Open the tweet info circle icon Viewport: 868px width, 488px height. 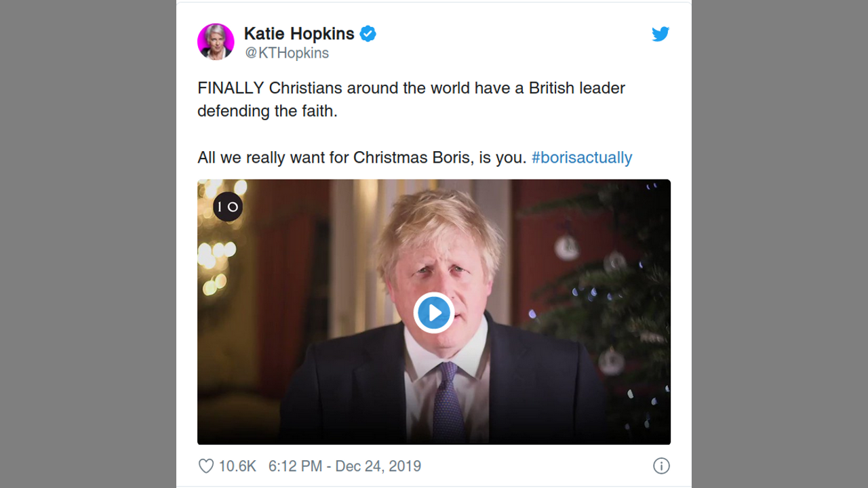coord(660,466)
